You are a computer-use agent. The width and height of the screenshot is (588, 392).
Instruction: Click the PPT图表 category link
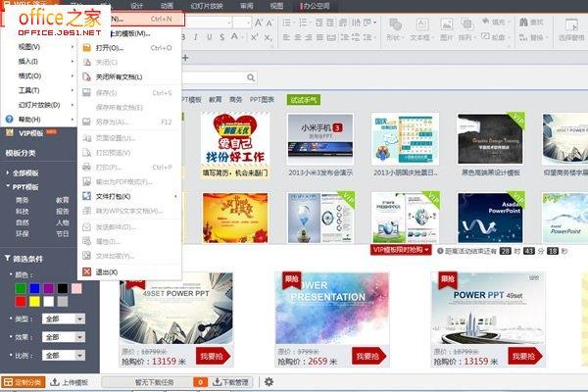coord(262,99)
